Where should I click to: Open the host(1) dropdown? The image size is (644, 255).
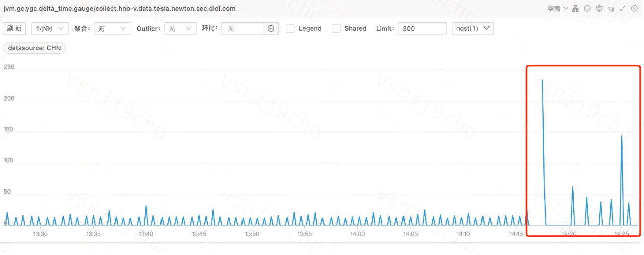pyautogui.click(x=472, y=29)
